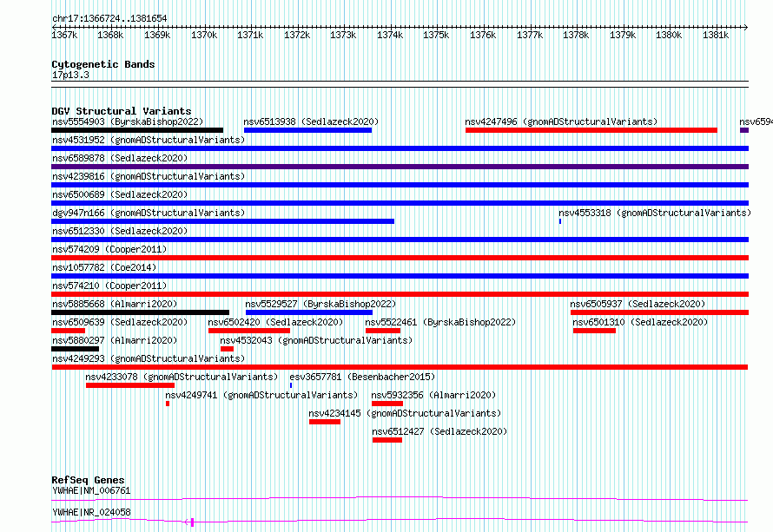Click the magenta exon block on YWHAE|NR_024058
The image size is (773, 532).
192,522
